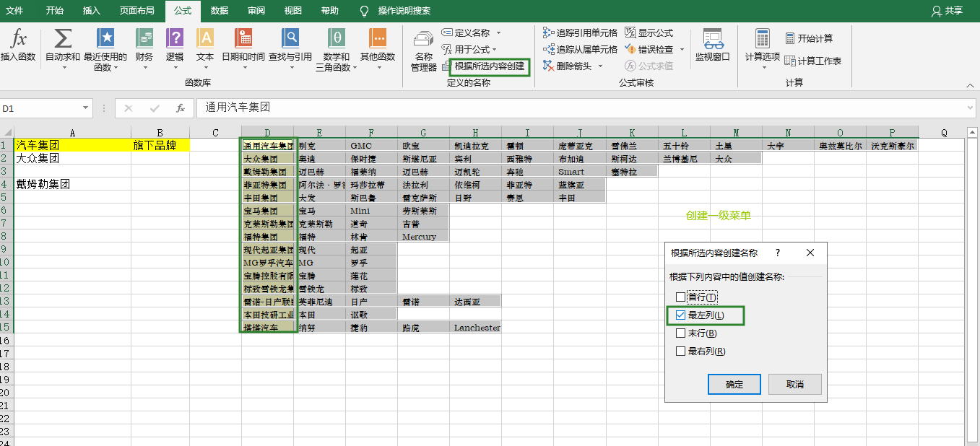Open Use in Formula dropdown arrow

[x=494, y=50]
